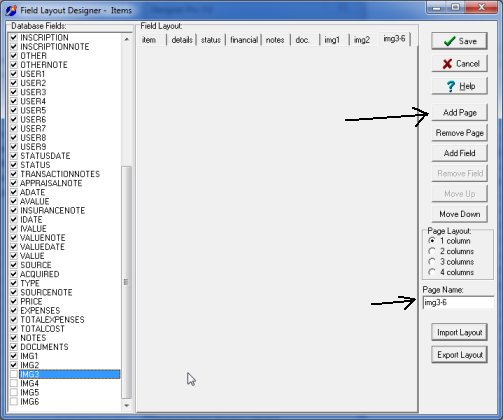Viewport: 503px width, 420px height.
Task: Select the notes tab
Action: [275, 40]
